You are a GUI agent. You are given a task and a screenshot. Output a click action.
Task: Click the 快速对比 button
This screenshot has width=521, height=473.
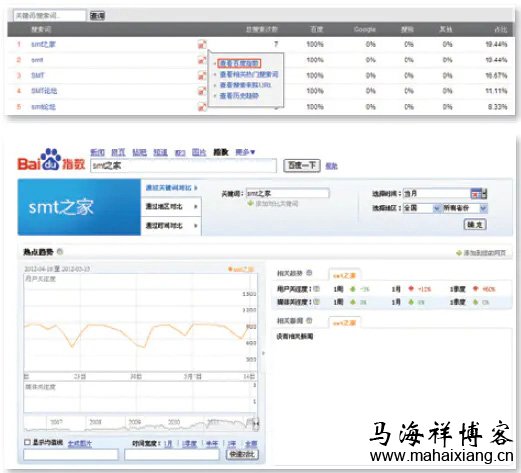242,454
